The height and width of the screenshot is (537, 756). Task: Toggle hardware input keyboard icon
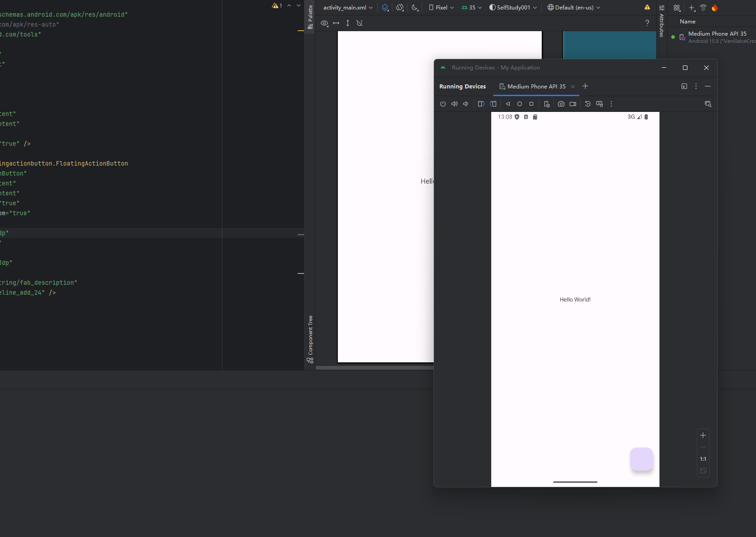(x=599, y=104)
